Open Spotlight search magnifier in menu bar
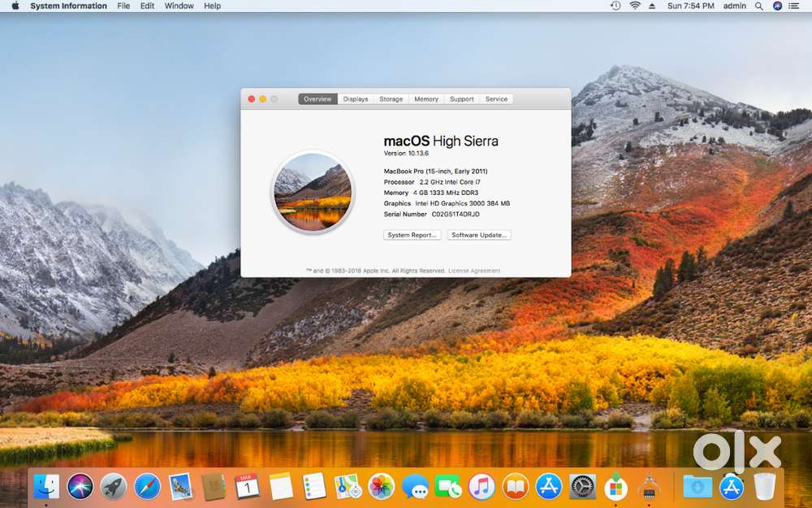 point(758,6)
